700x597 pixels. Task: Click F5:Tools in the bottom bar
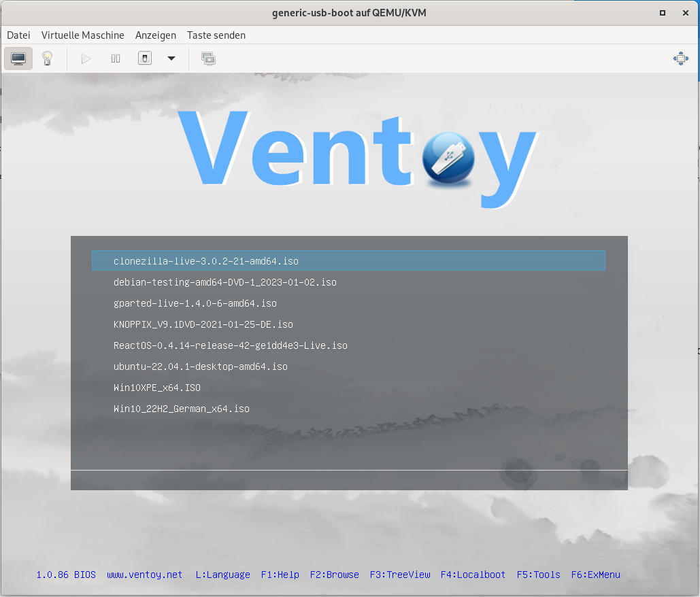(538, 575)
